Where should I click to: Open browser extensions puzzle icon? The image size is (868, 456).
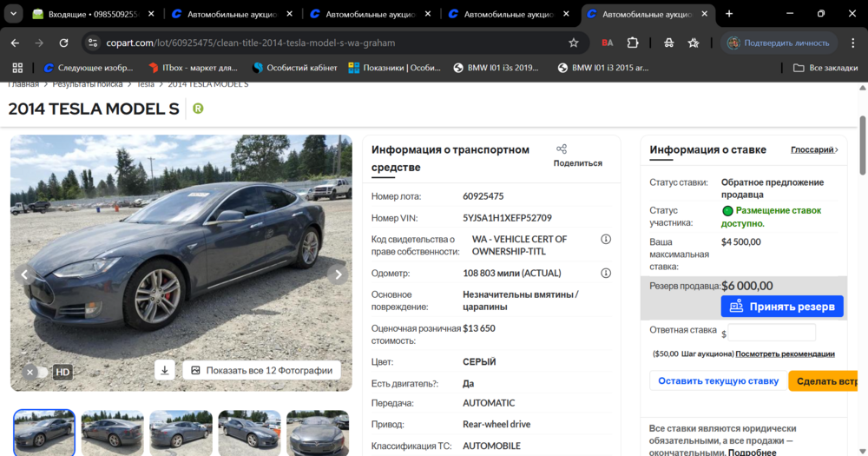click(x=633, y=43)
